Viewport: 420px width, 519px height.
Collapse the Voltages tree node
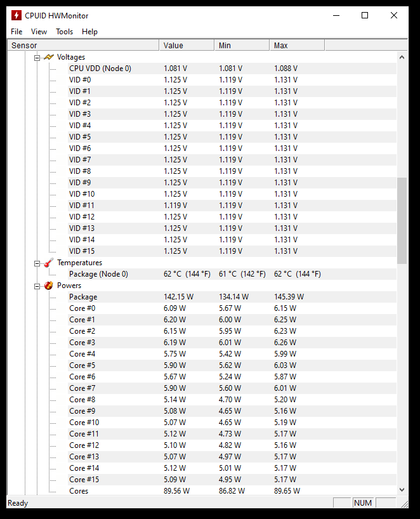coord(37,58)
